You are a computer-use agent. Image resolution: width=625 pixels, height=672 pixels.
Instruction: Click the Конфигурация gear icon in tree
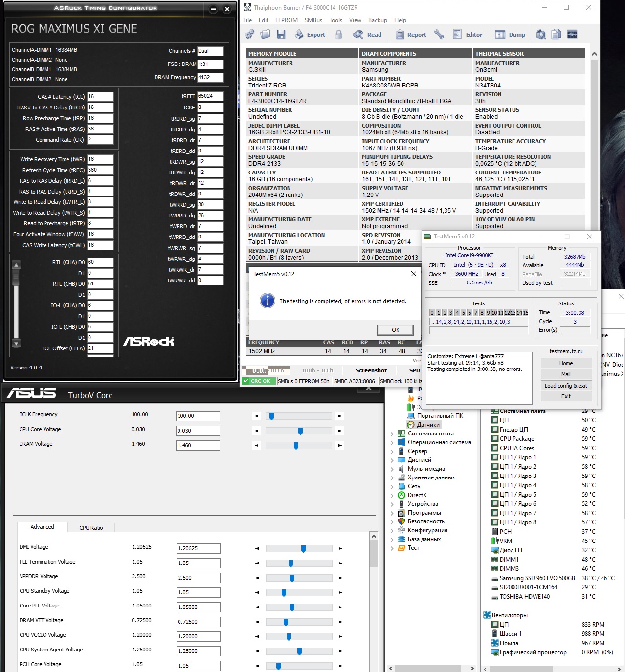402,530
